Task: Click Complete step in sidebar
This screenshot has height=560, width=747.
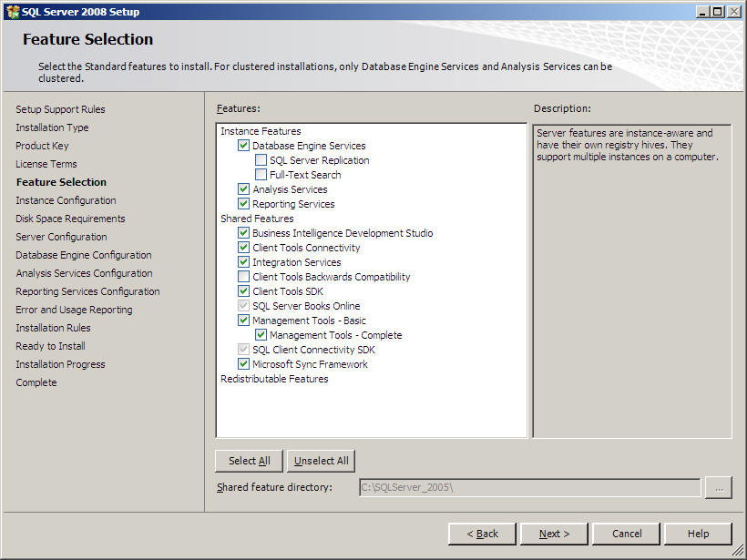Action: tap(36, 382)
